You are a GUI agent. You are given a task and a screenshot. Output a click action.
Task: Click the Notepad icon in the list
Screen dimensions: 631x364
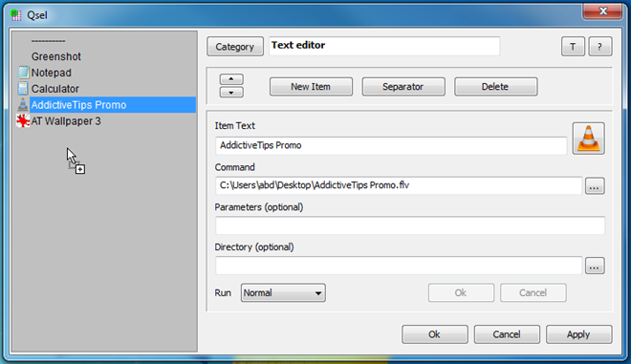[23, 73]
